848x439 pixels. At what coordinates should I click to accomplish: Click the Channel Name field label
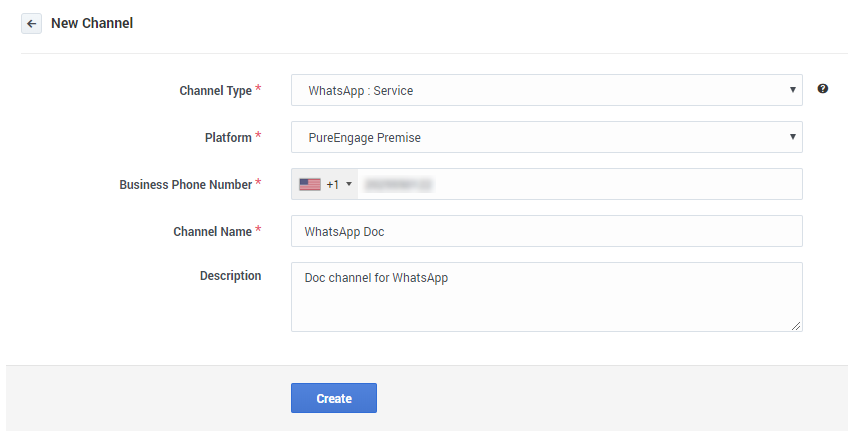point(212,231)
